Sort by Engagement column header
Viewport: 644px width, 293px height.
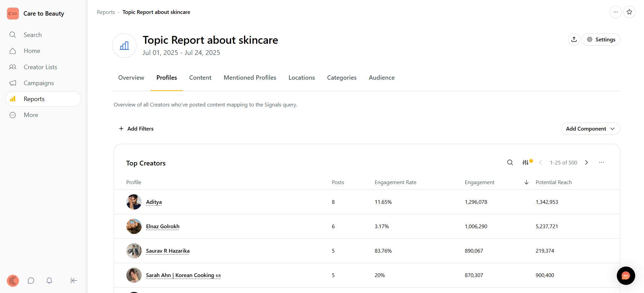tap(480, 182)
